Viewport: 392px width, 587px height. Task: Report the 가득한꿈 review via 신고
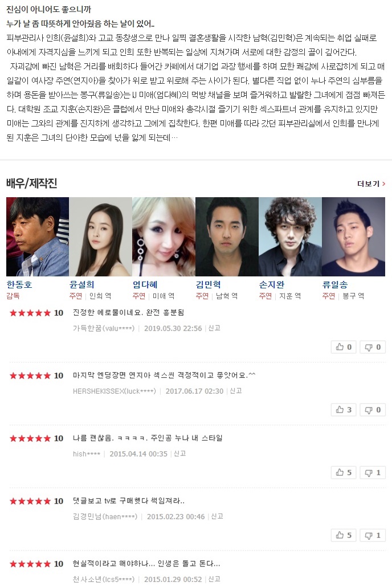(214, 328)
